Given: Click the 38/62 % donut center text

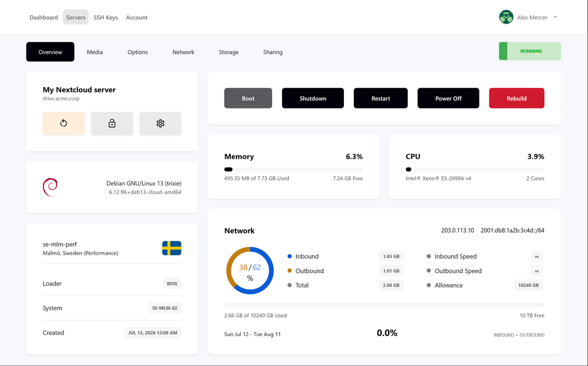Looking at the screenshot, I should click(x=250, y=272).
